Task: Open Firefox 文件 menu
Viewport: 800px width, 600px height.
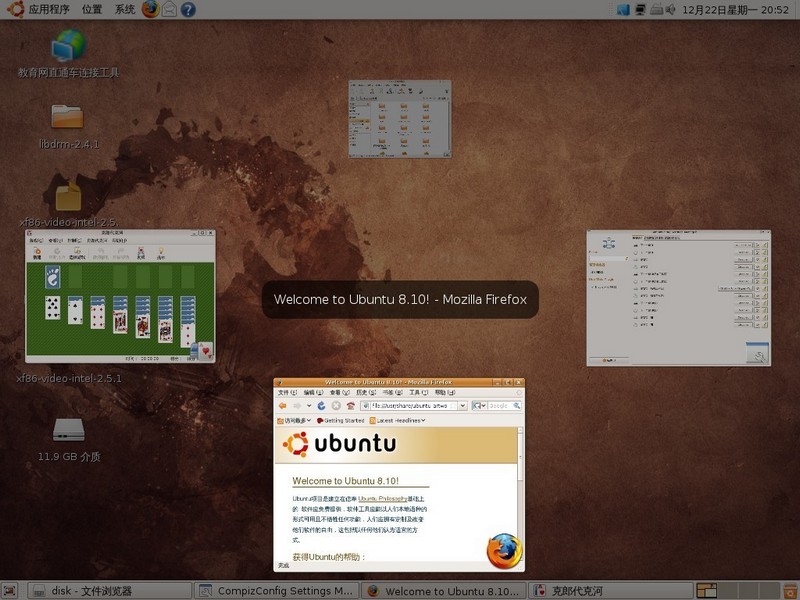Action: coord(287,392)
